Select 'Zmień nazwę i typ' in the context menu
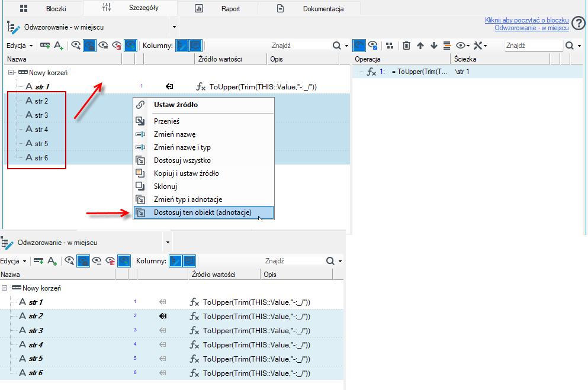The image size is (588, 390). [x=204, y=147]
